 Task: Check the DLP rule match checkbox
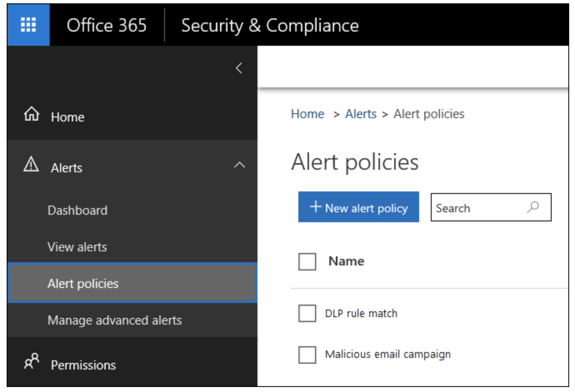tap(307, 313)
